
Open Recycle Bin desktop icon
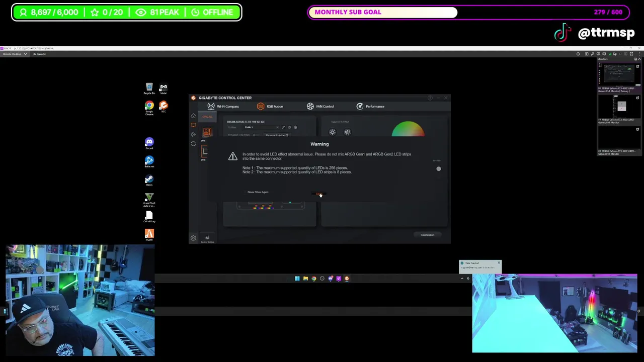coord(149,89)
